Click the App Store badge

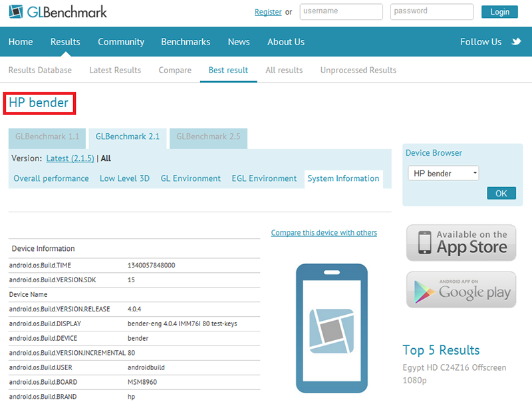461,243
